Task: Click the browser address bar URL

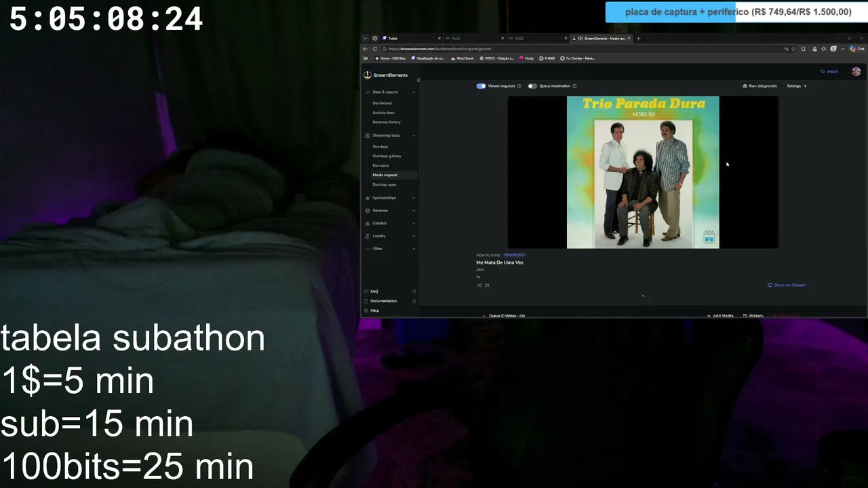Action: click(439, 49)
